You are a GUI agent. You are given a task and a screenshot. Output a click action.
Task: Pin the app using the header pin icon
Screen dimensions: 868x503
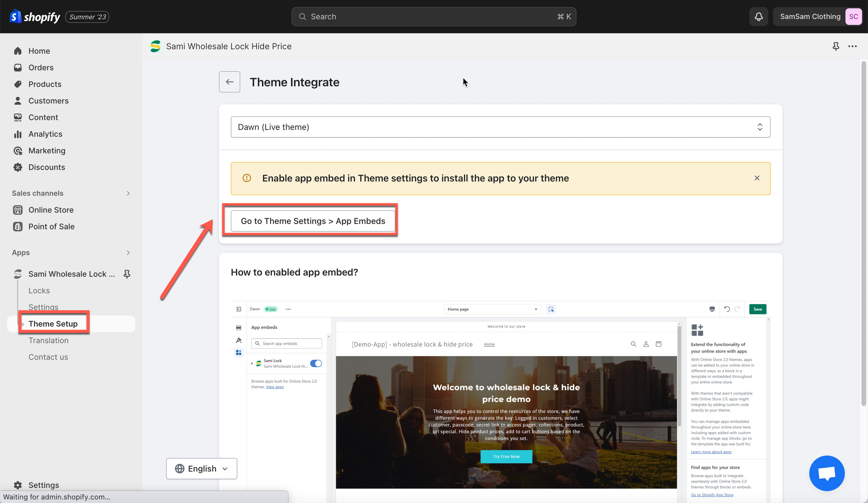pos(836,46)
